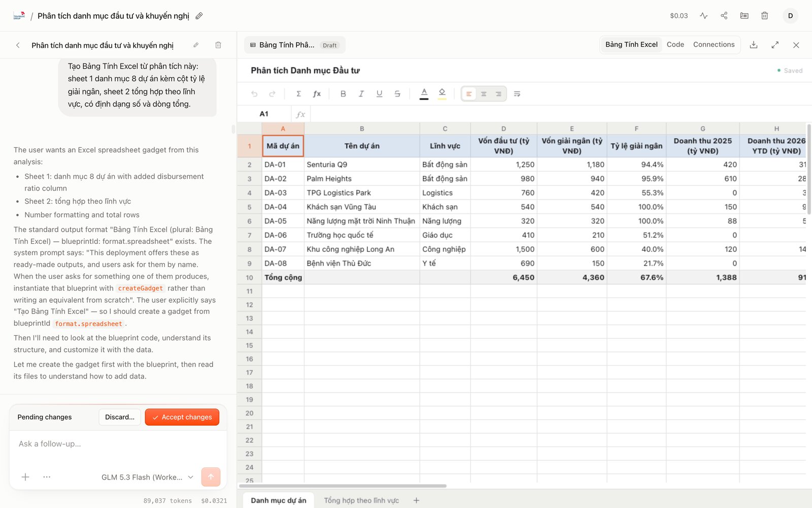This screenshot has height=508, width=812.
Task: Send the message with the arrow button
Action: [x=211, y=477]
